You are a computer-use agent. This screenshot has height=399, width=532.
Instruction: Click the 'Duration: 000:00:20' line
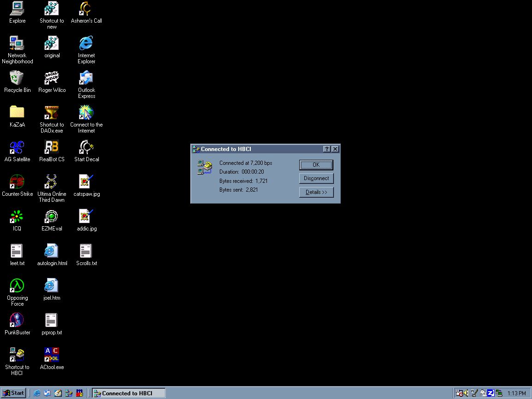[x=242, y=172]
